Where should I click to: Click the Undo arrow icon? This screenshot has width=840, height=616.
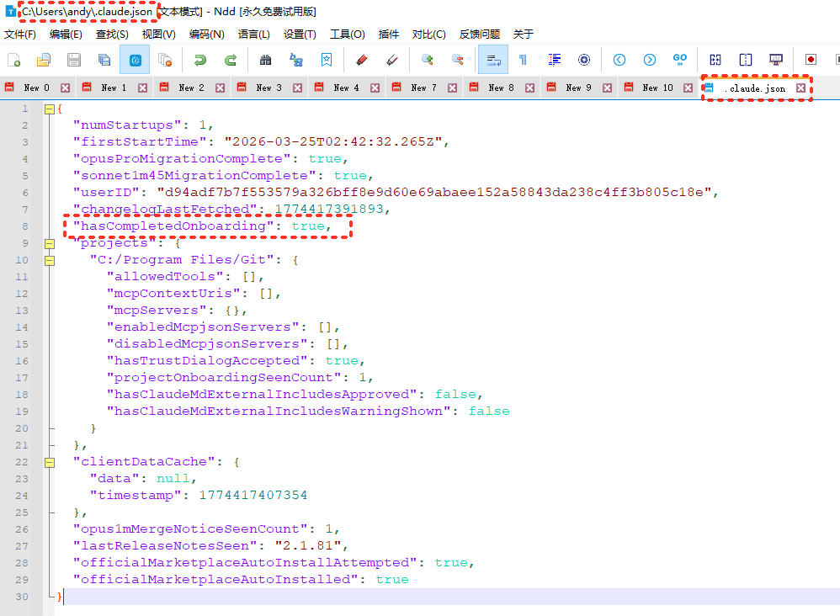coord(199,60)
